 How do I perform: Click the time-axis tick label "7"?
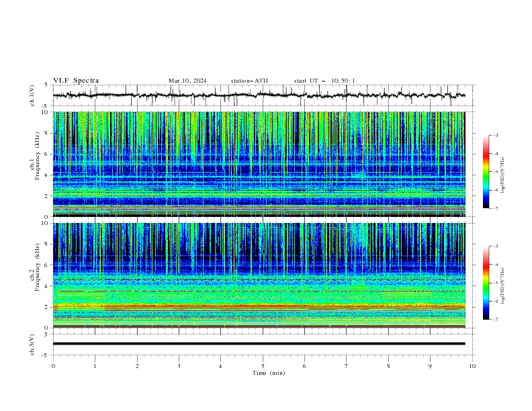347,366
